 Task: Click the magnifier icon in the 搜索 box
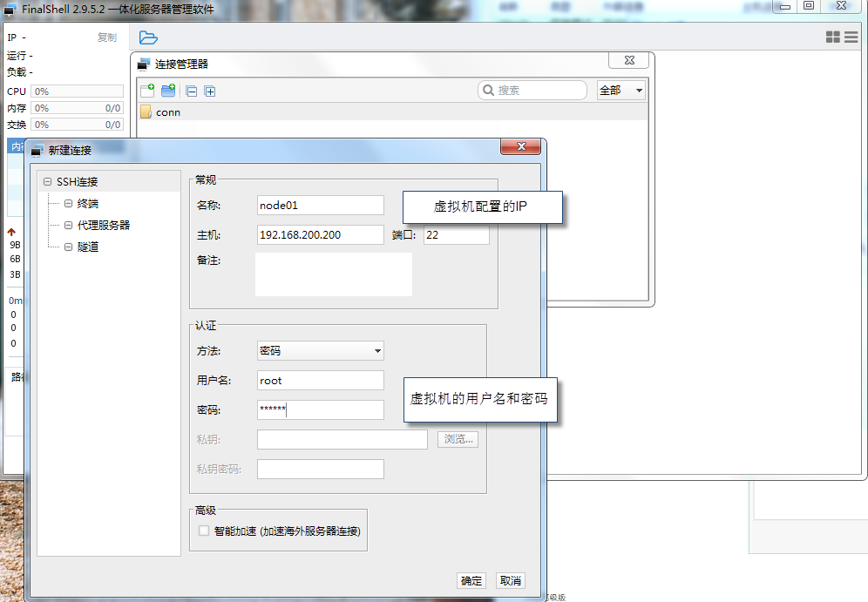pyautogui.click(x=488, y=90)
